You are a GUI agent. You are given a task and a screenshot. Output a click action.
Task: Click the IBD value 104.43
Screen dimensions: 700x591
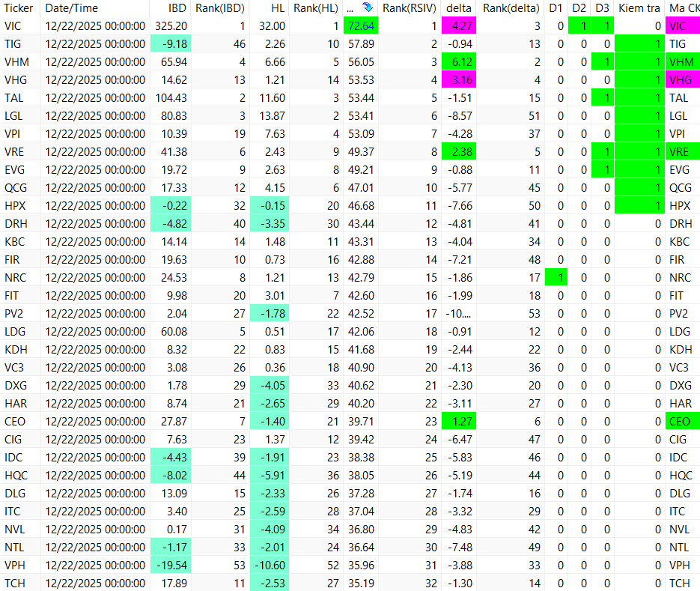tap(171, 98)
